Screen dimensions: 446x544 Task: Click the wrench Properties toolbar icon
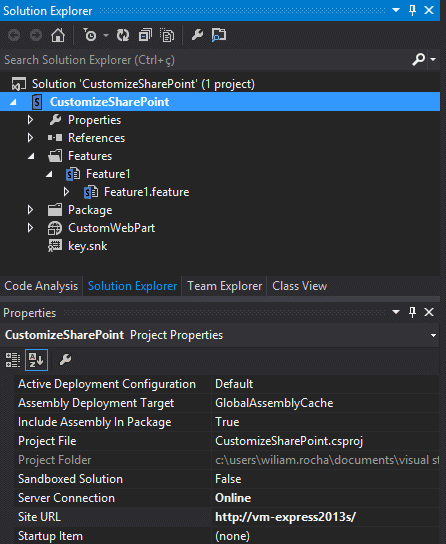click(x=197, y=35)
